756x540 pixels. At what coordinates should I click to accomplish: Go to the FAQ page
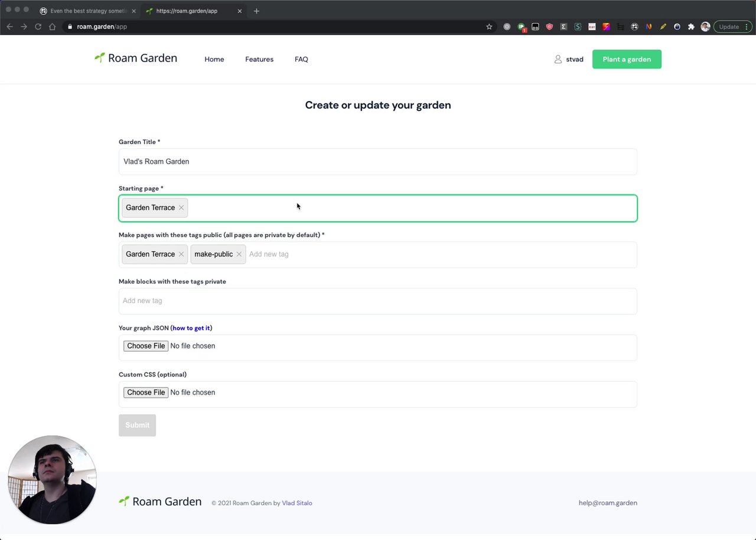pos(301,59)
